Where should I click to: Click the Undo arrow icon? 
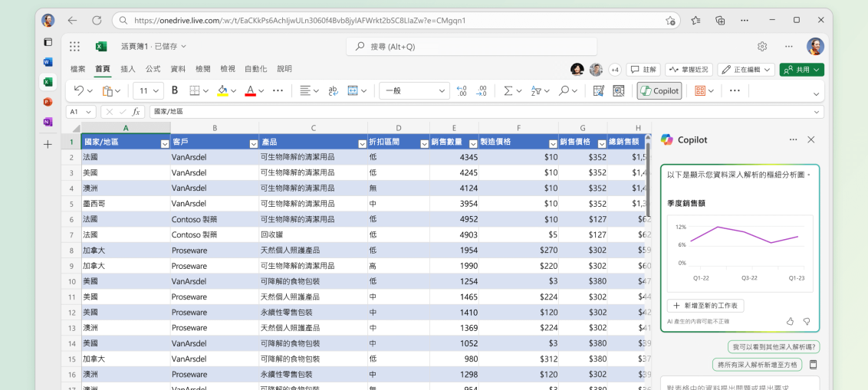[79, 90]
